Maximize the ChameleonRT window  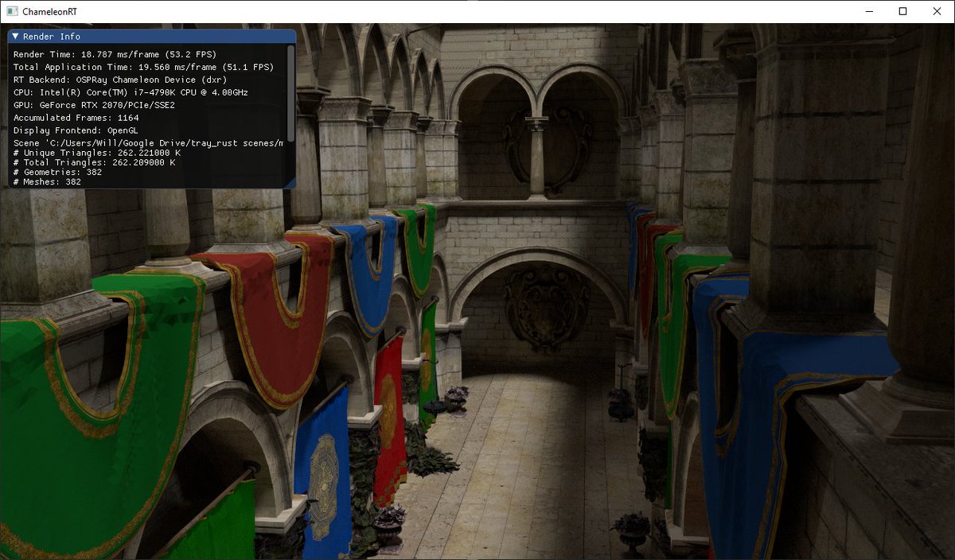click(902, 11)
